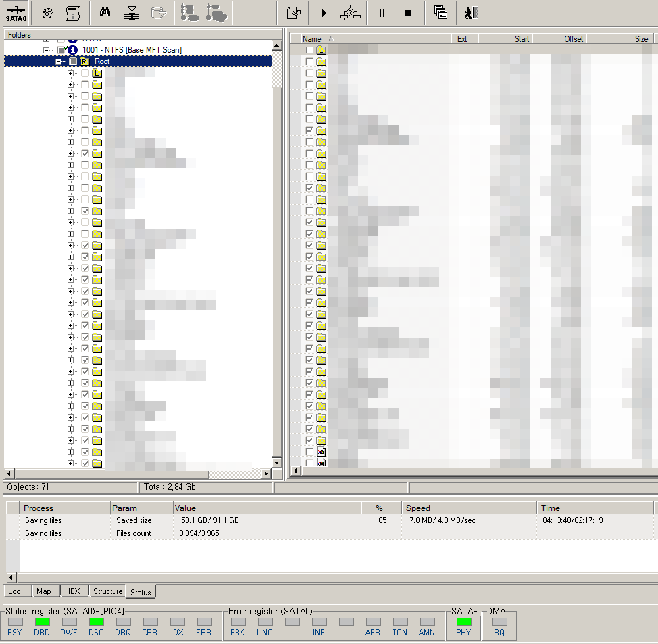Screen dimensions: 658x644
Task: Click the INF error register indicator
Action: pos(320,622)
